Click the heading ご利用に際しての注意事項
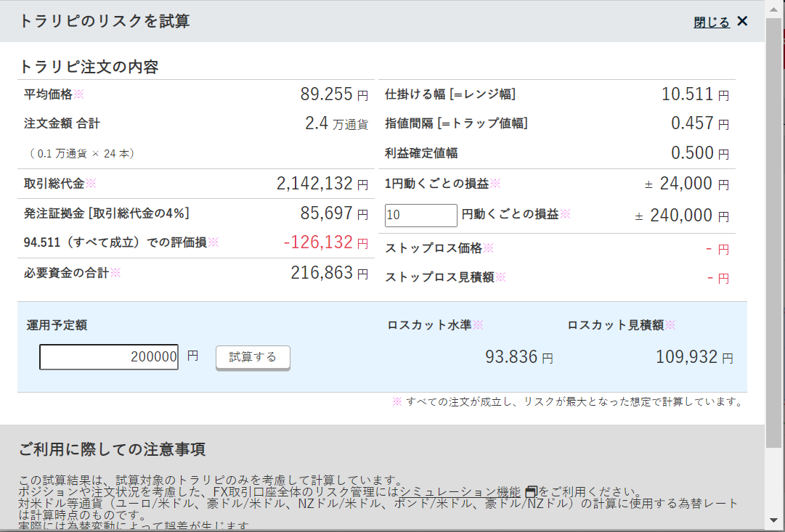 [x=112, y=449]
